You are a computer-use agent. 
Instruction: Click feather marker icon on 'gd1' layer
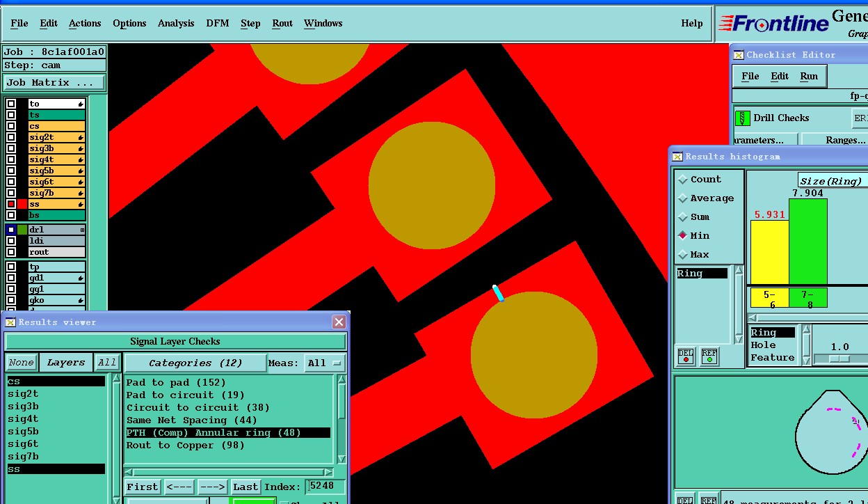click(81, 278)
